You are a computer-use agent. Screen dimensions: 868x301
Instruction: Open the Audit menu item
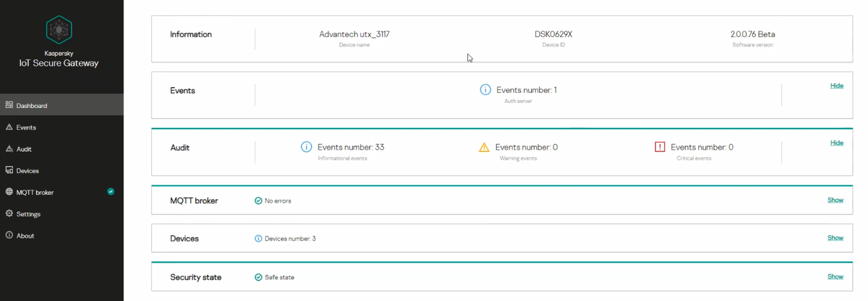coord(24,149)
